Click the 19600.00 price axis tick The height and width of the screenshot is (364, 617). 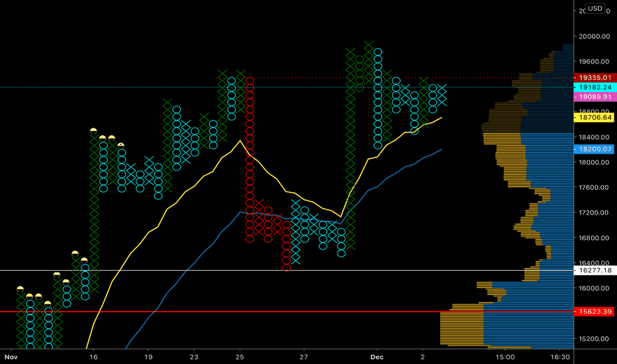coord(594,62)
